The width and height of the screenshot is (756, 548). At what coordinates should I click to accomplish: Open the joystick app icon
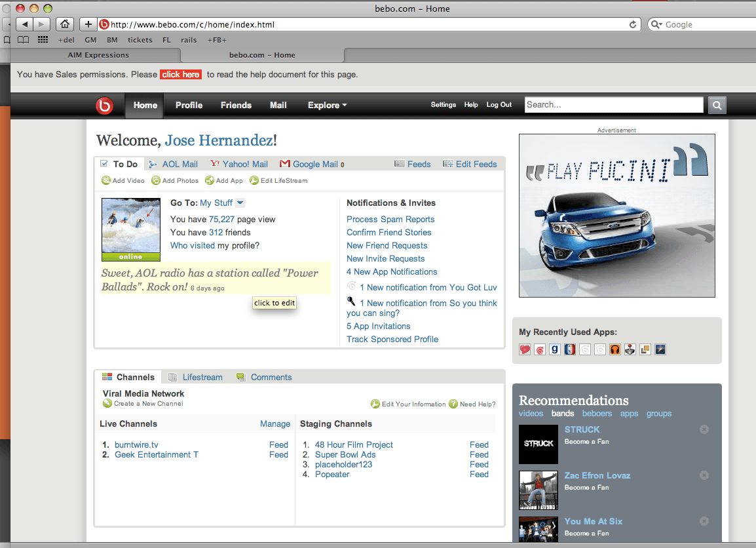630,350
